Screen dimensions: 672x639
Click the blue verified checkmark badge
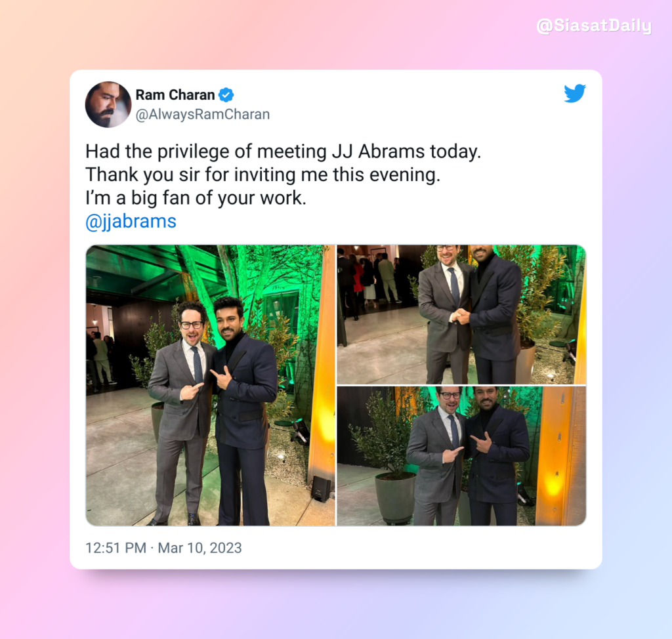pyautogui.click(x=226, y=94)
